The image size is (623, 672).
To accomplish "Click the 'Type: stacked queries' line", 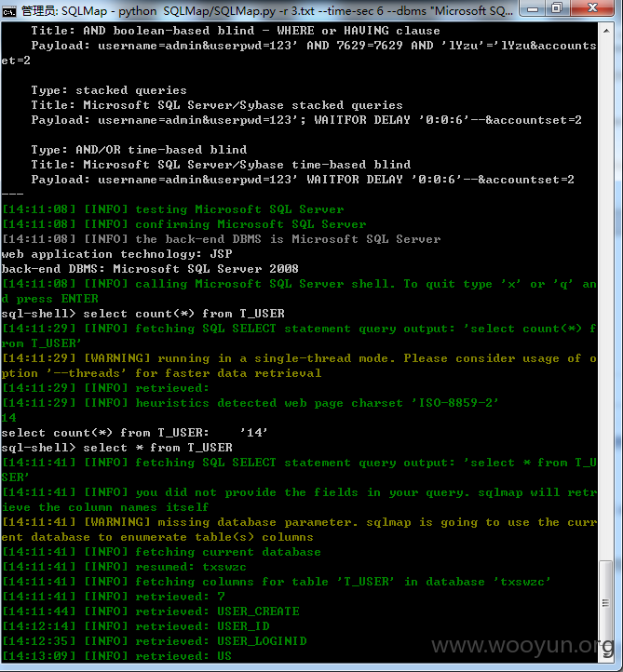I will 109,90.
